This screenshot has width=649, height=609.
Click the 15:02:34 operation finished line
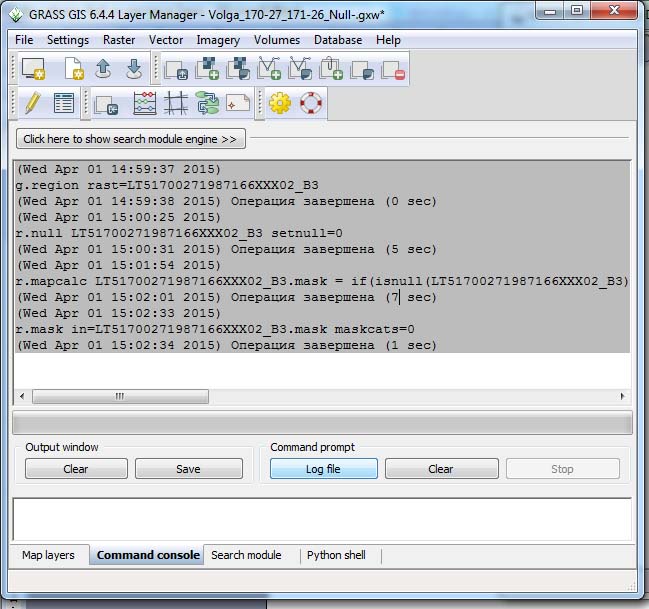(x=227, y=345)
